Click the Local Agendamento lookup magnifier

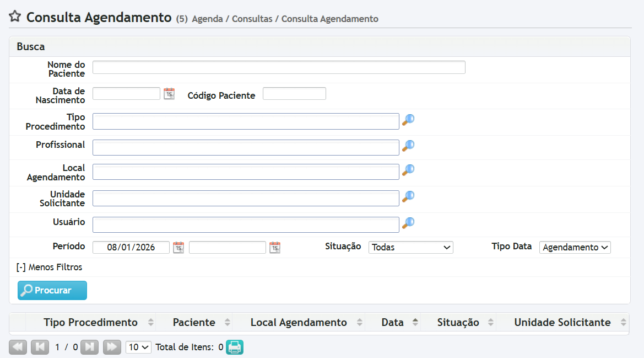[408, 170]
